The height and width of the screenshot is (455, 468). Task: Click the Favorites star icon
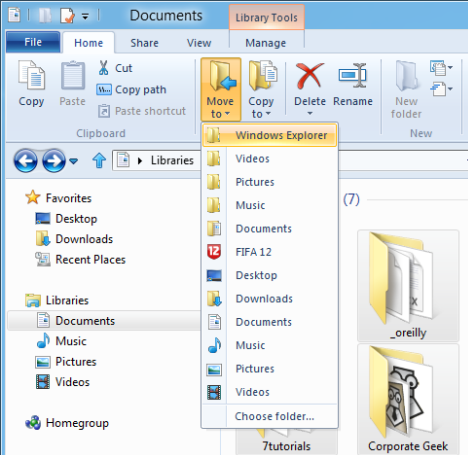coord(33,197)
